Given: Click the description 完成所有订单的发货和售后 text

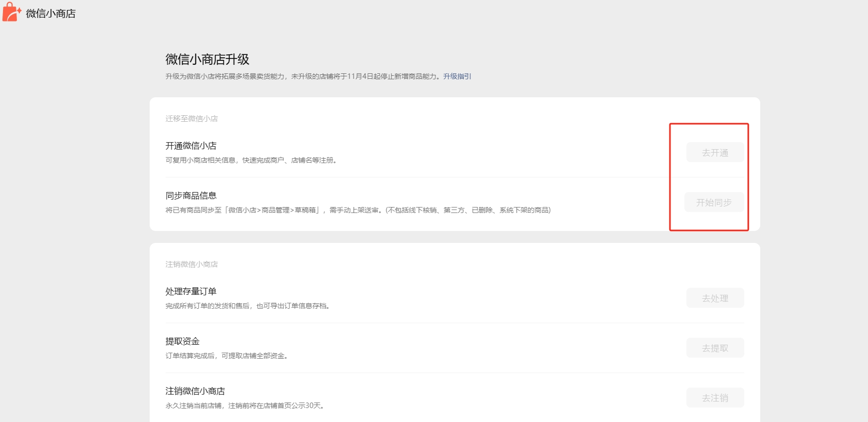Looking at the screenshot, I should (248, 306).
